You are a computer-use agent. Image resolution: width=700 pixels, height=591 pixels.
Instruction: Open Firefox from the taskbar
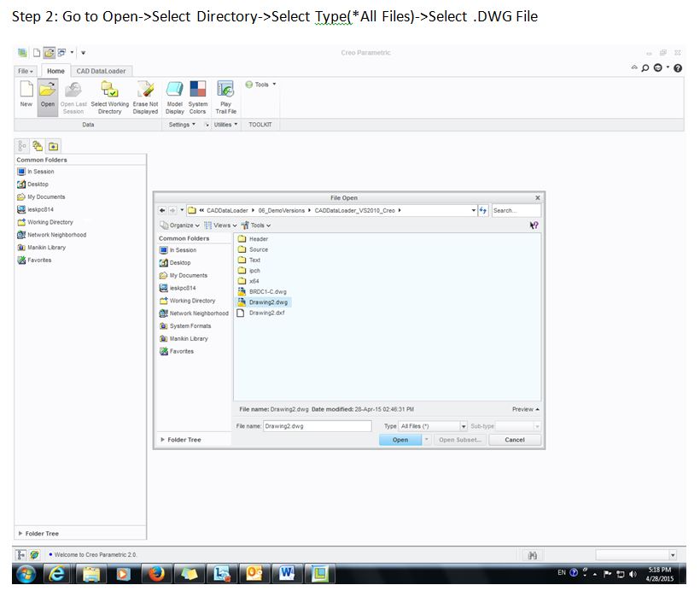(156, 573)
